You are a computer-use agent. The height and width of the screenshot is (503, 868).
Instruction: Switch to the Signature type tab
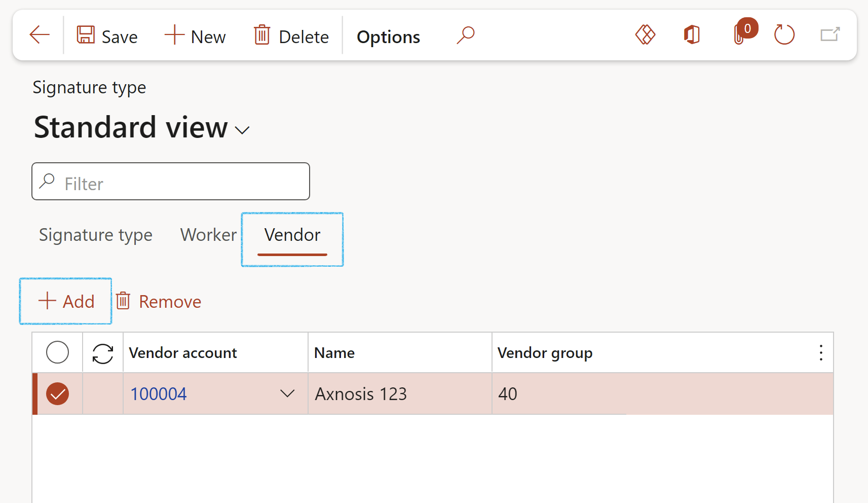pos(95,235)
